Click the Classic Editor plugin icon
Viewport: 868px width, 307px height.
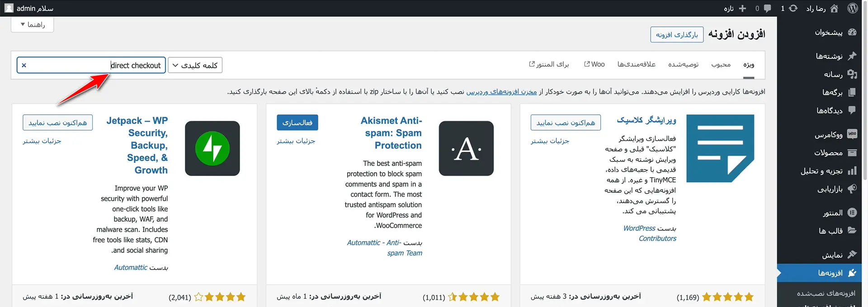pos(720,148)
